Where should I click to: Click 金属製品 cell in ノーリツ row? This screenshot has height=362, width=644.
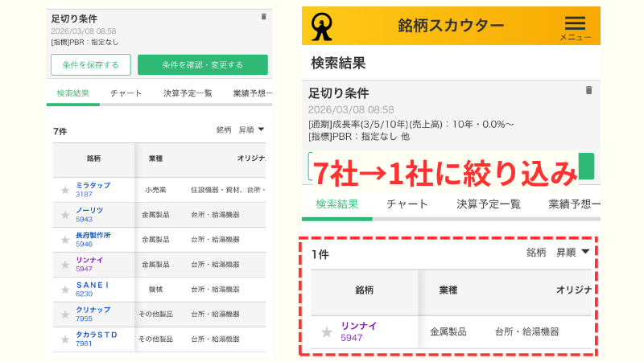(155, 215)
